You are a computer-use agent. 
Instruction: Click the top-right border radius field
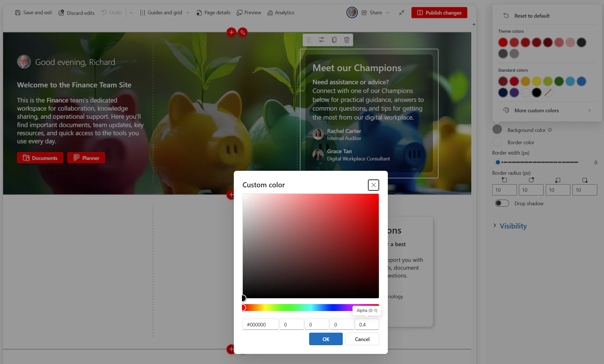(531, 190)
